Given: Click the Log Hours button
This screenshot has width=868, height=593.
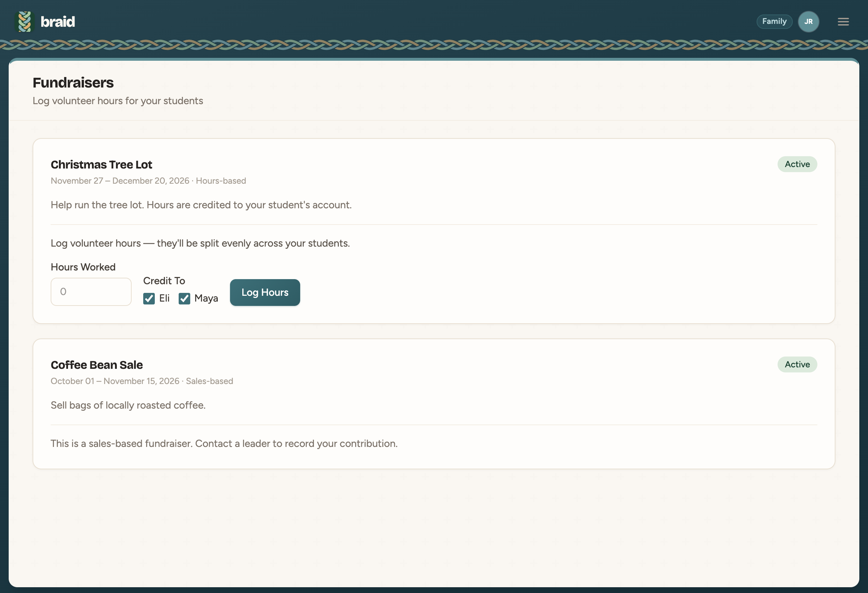Looking at the screenshot, I should tap(265, 293).
